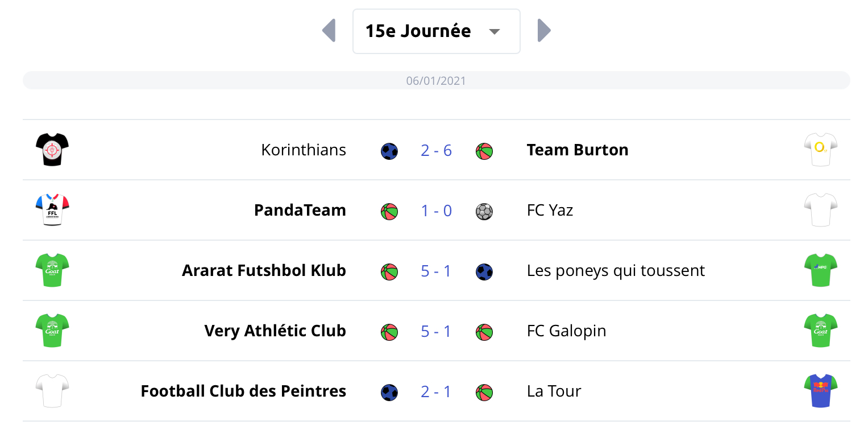Click Les poneys qui toussent MPG jersey
Viewport: 868px width, 437px height.
[821, 270]
